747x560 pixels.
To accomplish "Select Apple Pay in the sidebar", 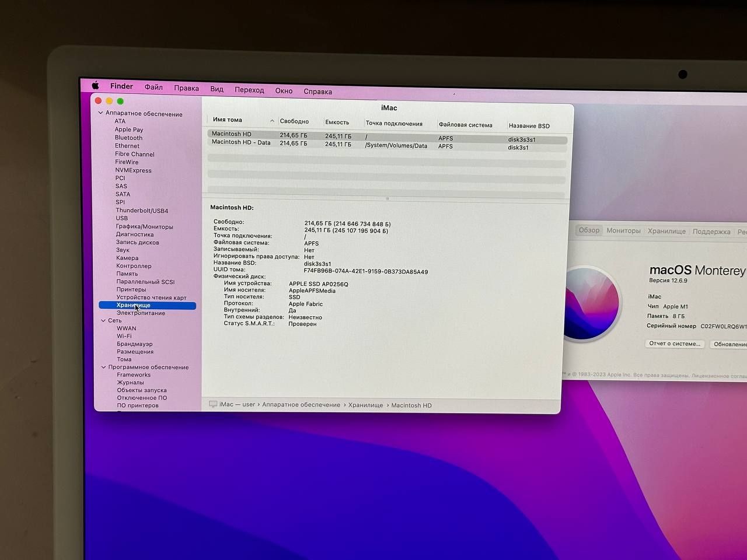I will click(x=129, y=129).
